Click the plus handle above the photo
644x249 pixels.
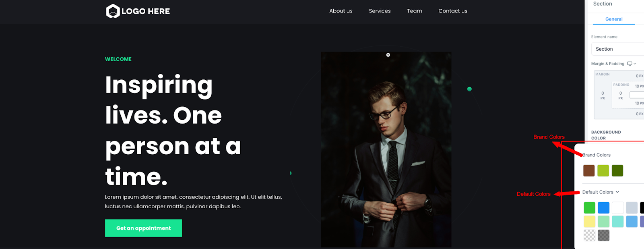388,55
